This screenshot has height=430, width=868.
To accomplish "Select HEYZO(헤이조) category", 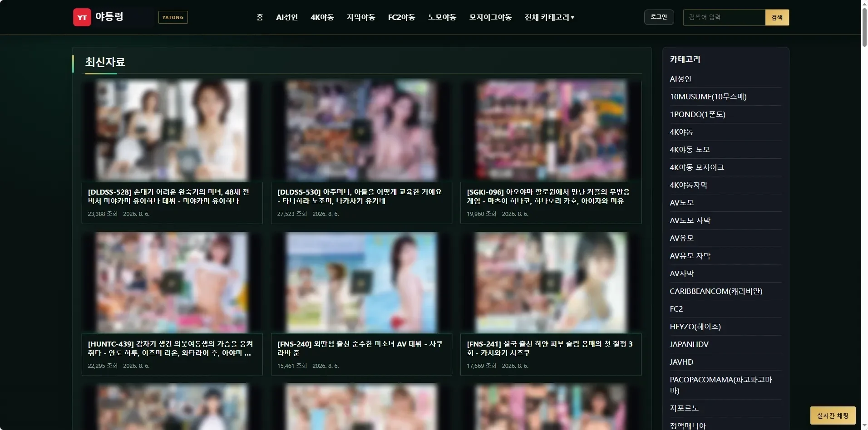I will click(x=695, y=327).
